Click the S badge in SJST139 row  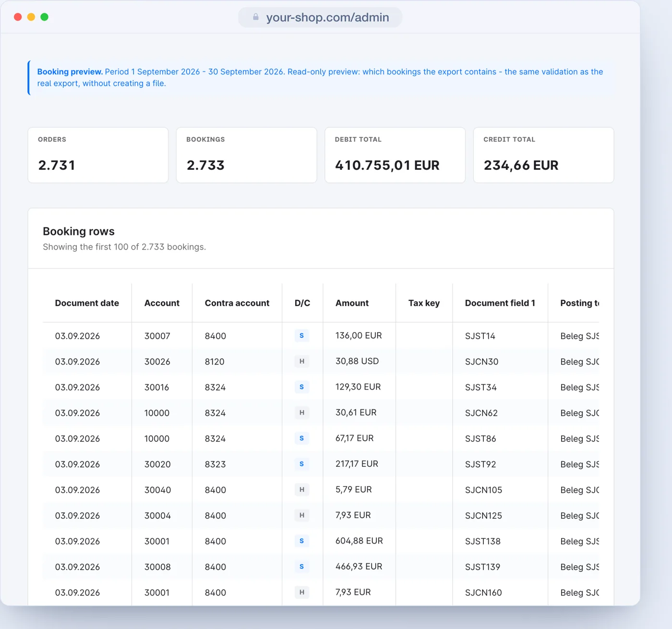(x=301, y=567)
